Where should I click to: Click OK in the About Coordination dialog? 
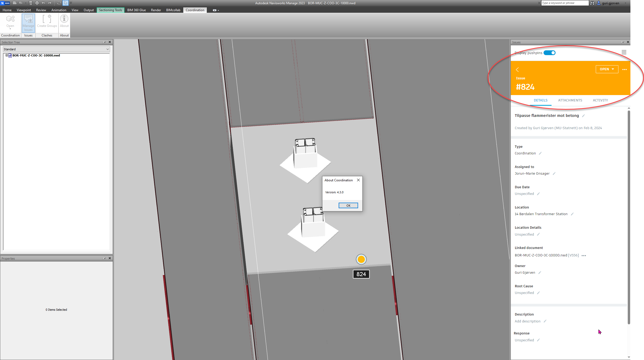(x=348, y=205)
